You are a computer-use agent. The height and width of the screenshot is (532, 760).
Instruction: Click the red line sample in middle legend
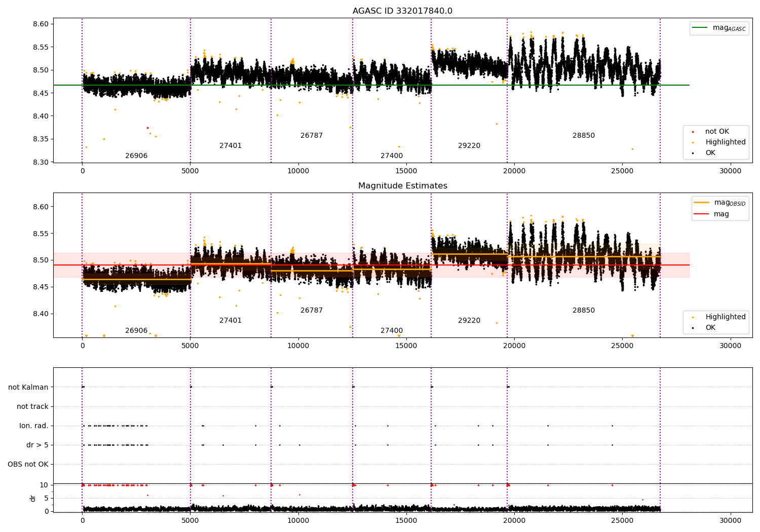tap(702, 214)
